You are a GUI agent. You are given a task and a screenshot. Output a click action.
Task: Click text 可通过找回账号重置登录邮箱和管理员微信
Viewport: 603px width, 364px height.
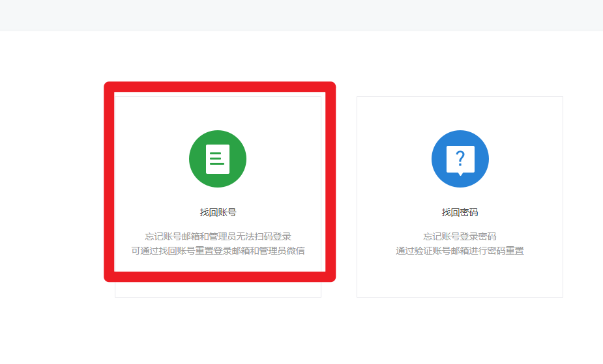[218, 251]
